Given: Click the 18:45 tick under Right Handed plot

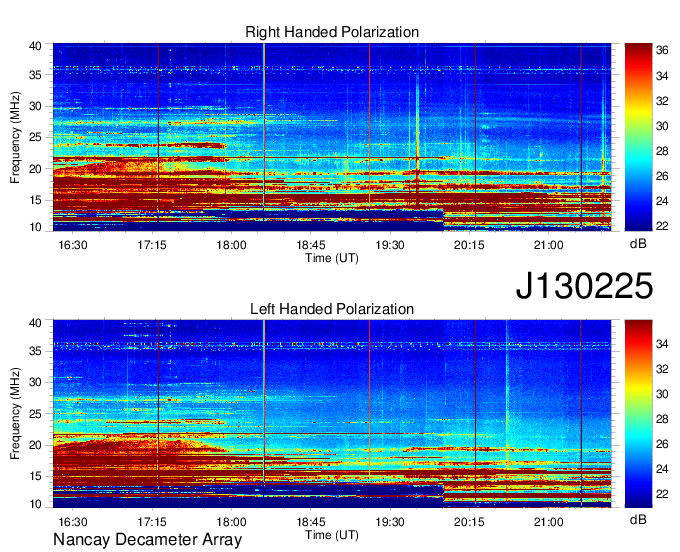Looking at the screenshot, I should 311,245.
